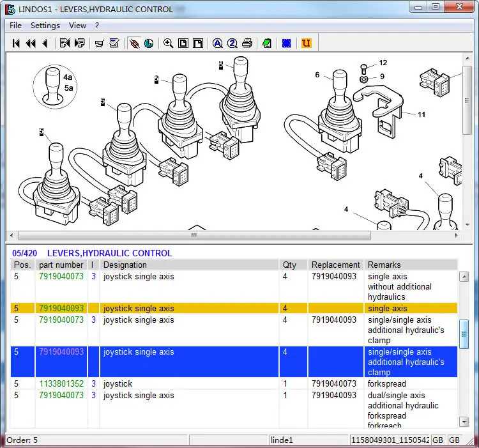The image size is (479, 448).
Task: Click drawing scrollbar up arrow
Action: pyautogui.click(x=468, y=58)
